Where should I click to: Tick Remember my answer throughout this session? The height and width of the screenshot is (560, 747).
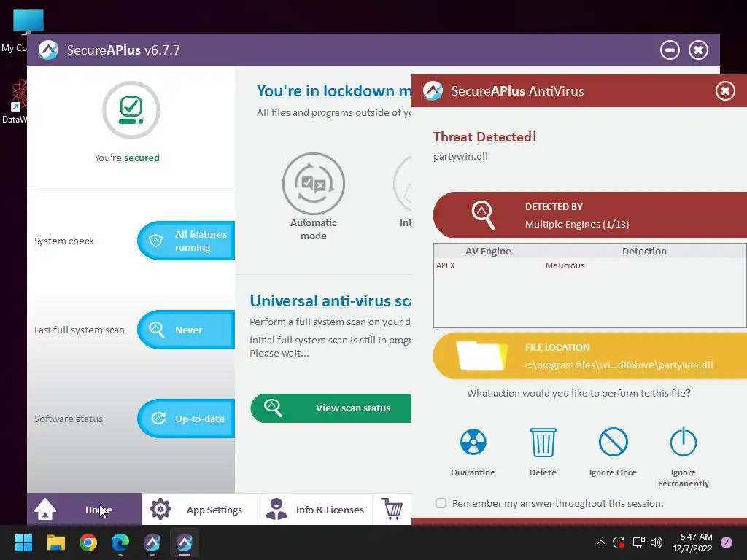click(441, 503)
